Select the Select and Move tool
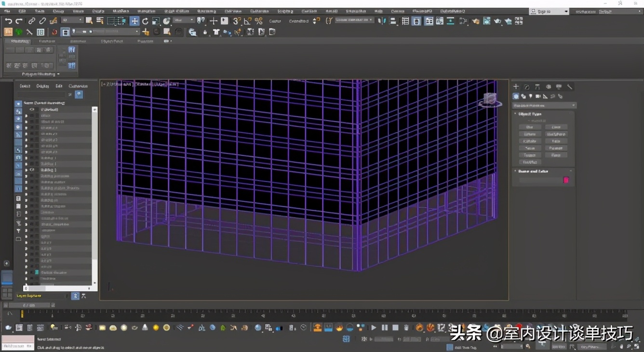Image resolution: width=644 pixels, height=352 pixels. pos(134,21)
